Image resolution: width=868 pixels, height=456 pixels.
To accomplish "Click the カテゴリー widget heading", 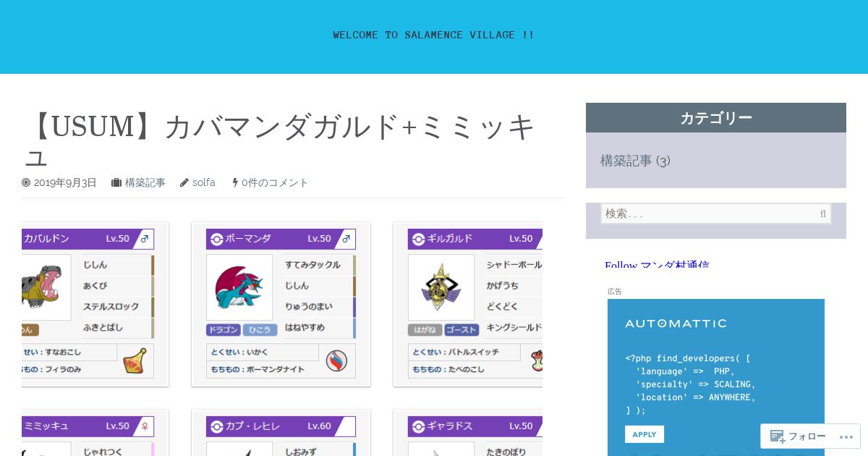I will tap(716, 118).
